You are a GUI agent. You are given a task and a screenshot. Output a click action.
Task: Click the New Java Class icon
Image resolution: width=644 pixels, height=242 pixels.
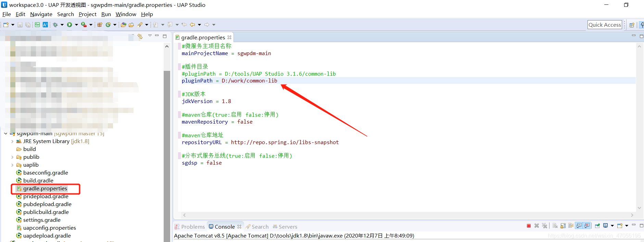[x=108, y=25]
